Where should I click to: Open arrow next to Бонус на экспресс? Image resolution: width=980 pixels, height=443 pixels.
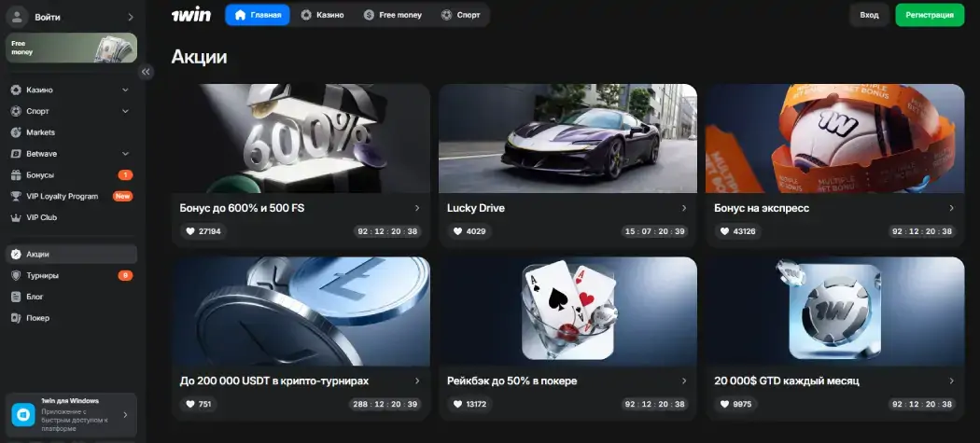[x=952, y=208]
